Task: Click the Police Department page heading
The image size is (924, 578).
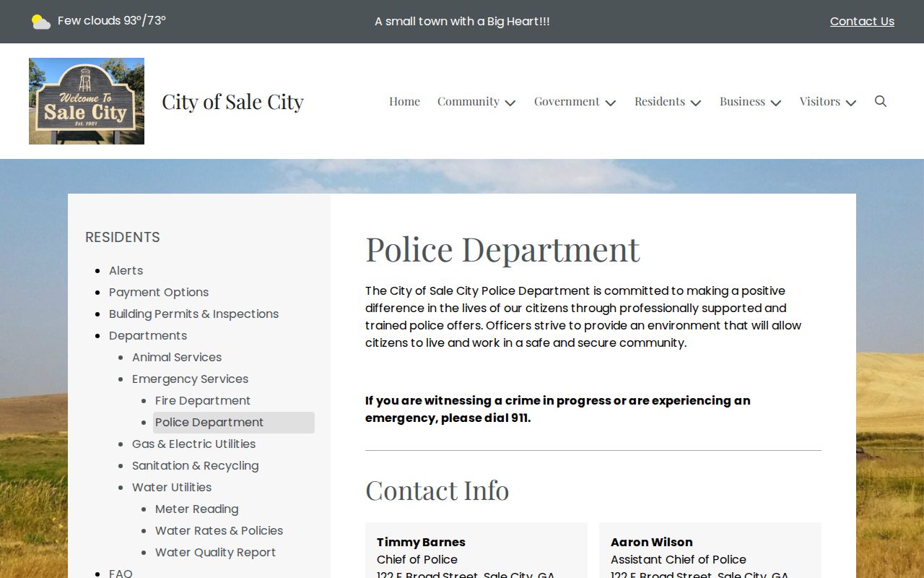Action: point(502,249)
